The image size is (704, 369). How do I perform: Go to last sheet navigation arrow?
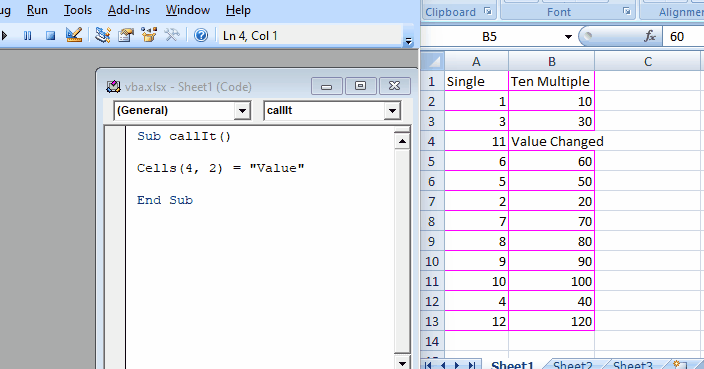pyautogui.click(x=471, y=365)
